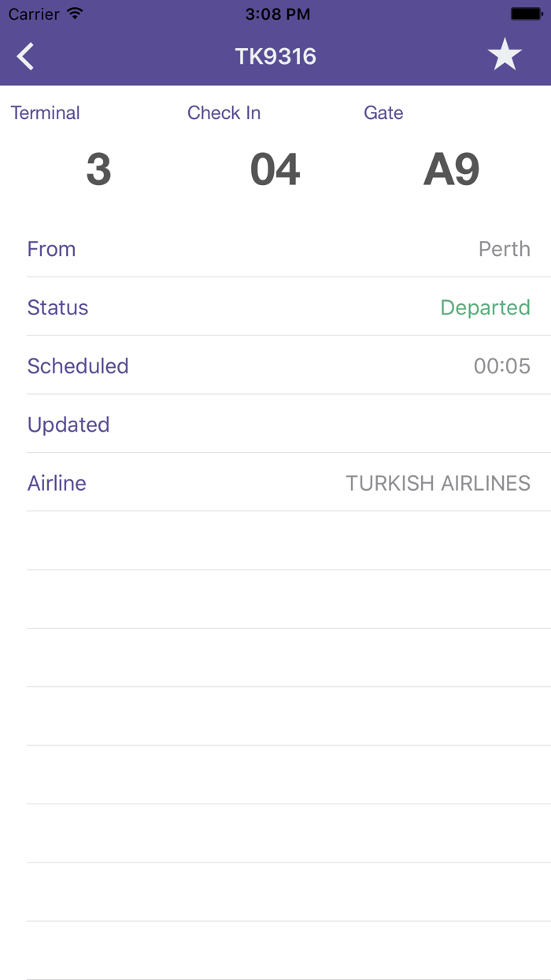Tap the Departed status text
The image size is (551, 980).
click(x=486, y=307)
